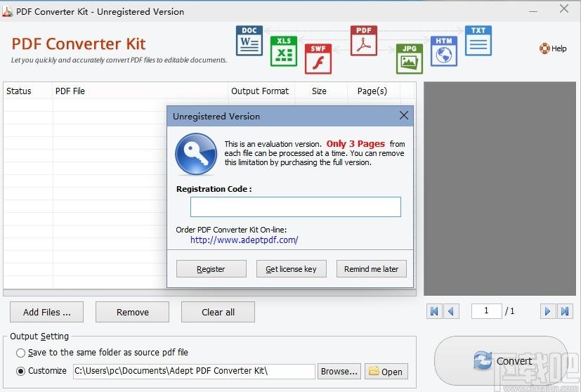Select the Customize output folder option
The image size is (581, 392).
tap(21, 371)
